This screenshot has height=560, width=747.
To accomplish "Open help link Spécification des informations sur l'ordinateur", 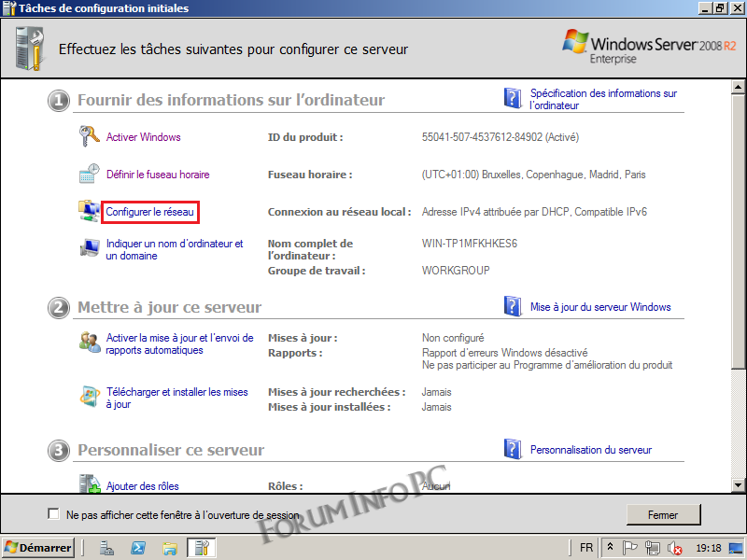I will pos(603,99).
